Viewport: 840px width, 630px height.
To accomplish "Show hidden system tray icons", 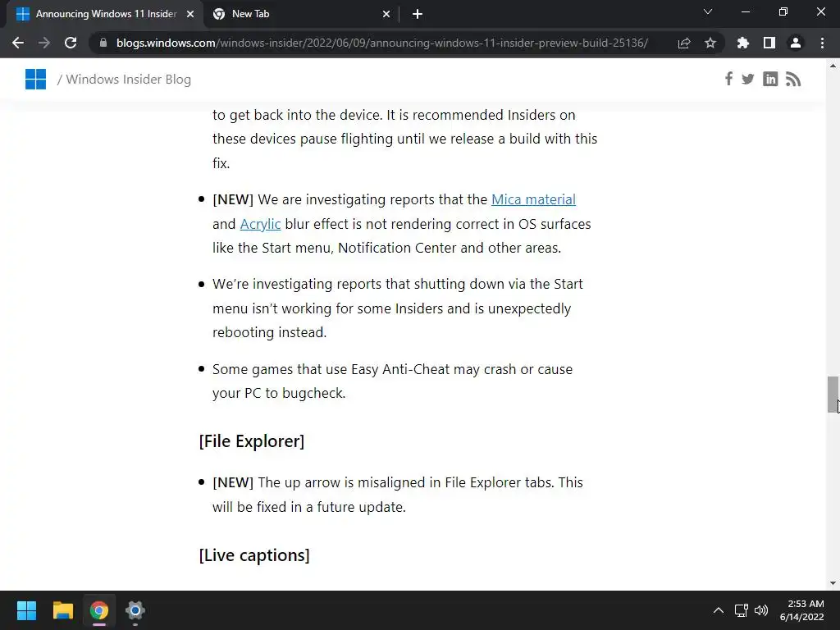I will point(719,610).
